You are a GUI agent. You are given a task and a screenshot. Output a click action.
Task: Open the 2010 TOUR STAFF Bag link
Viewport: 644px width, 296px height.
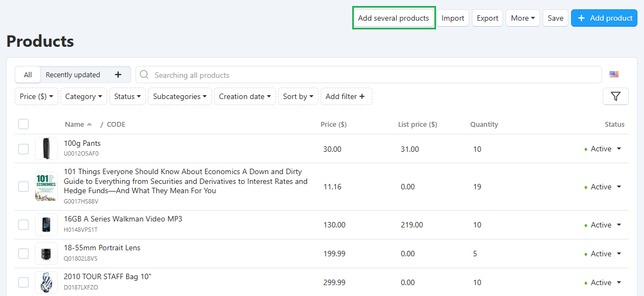pos(108,276)
